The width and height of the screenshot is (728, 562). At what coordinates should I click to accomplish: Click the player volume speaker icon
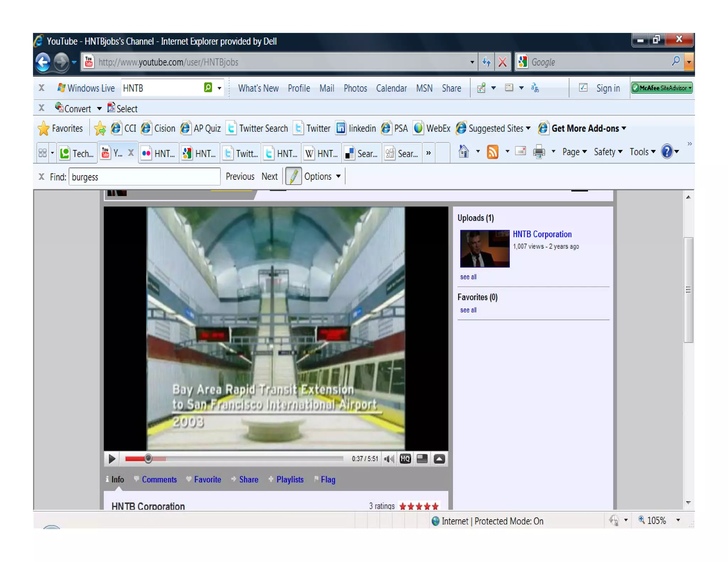(x=389, y=459)
